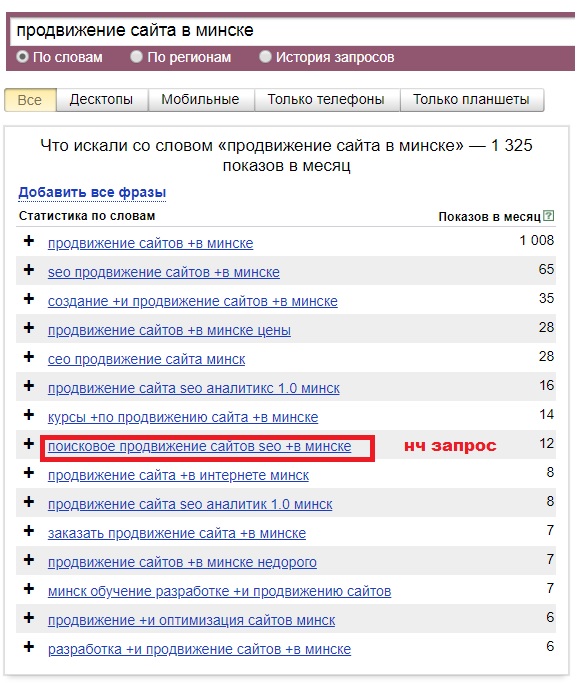Screen dimensions: 577x696
Task: Choose 'История запросов' radio option
Action: pyautogui.click(x=265, y=57)
